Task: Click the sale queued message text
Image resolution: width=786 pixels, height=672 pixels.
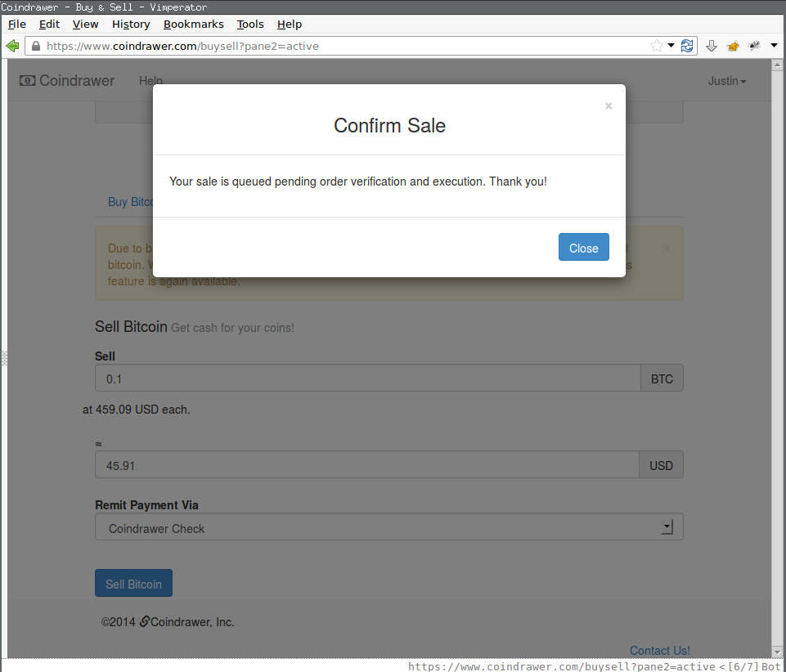Action: [358, 181]
